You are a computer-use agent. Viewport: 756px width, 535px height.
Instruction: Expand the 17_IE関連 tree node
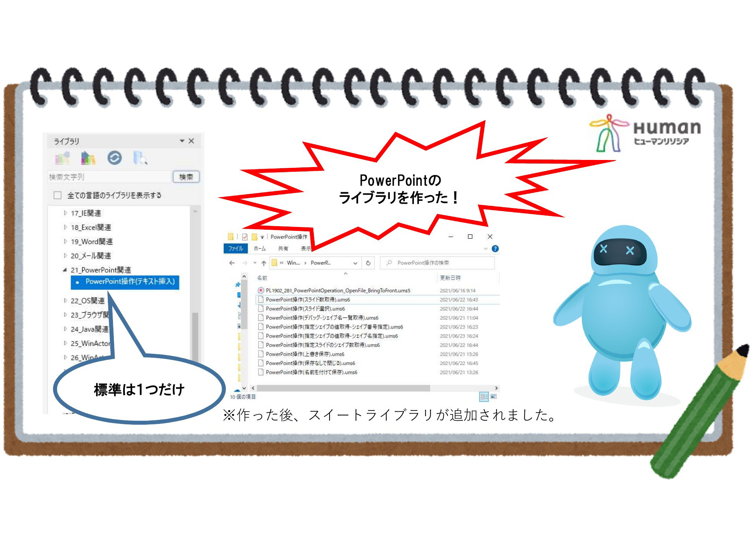65,213
